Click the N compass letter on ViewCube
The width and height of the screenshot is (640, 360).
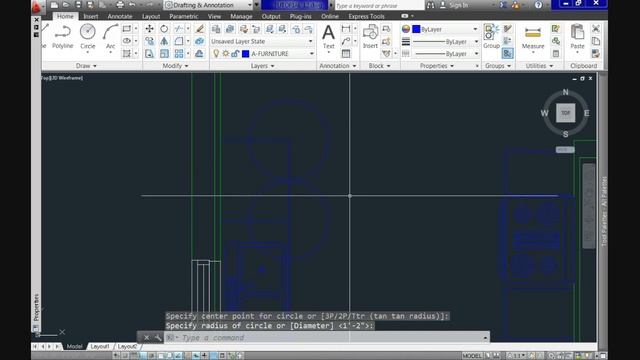[x=565, y=92]
